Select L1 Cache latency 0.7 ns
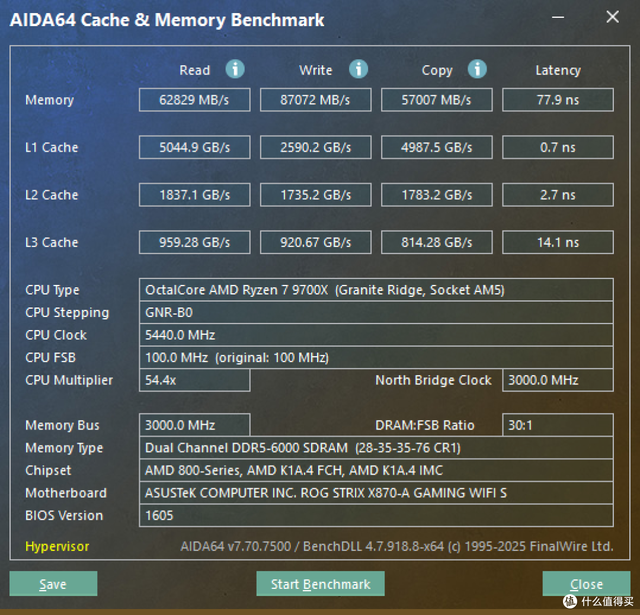The width and height of the screenshot is (640, 615). pos(558,147)
